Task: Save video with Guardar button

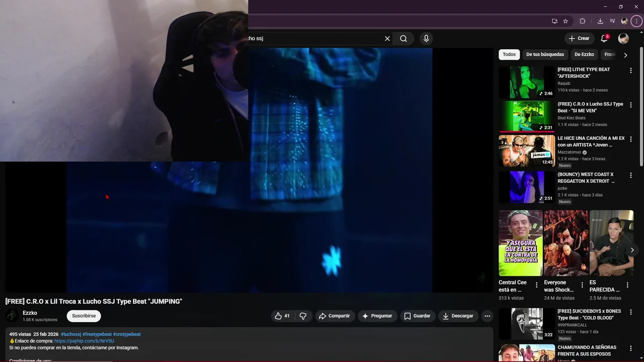Action: [418, 316]
